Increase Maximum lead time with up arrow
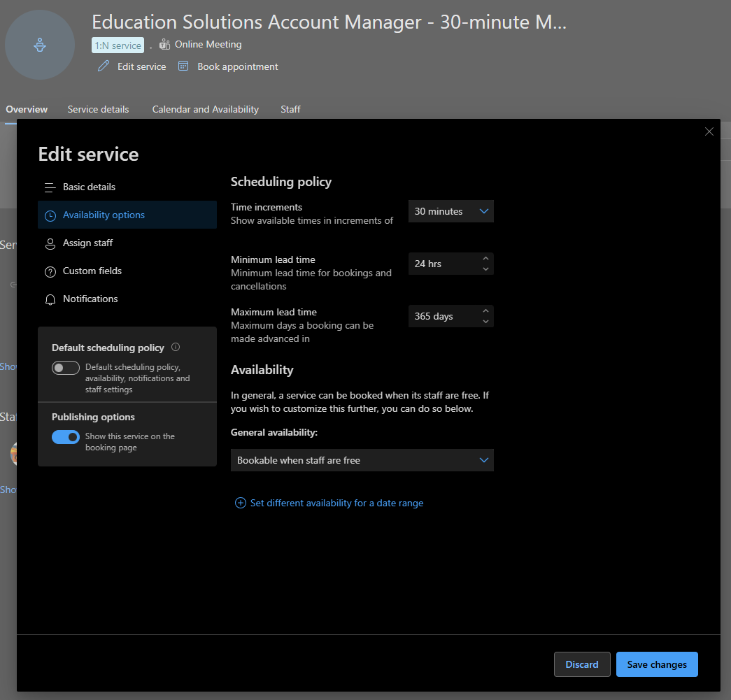Viewport: 731px width, 700px height. coord(485,311)
